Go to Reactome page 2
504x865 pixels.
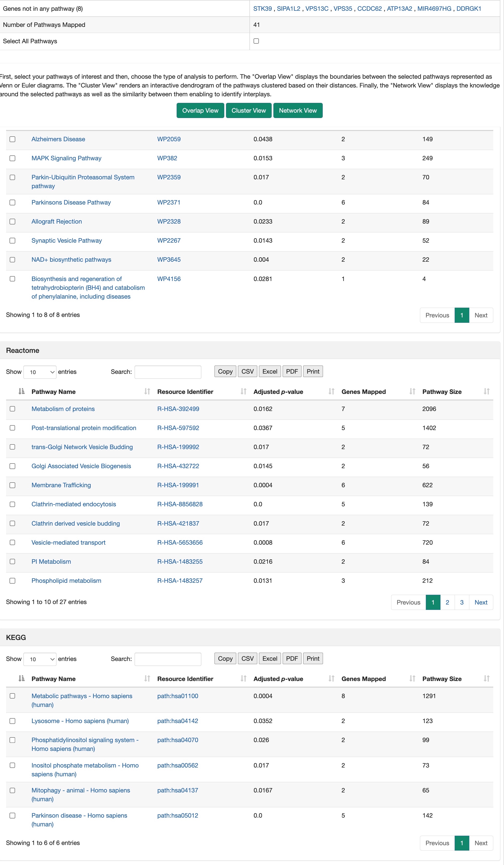coord(447,602)
